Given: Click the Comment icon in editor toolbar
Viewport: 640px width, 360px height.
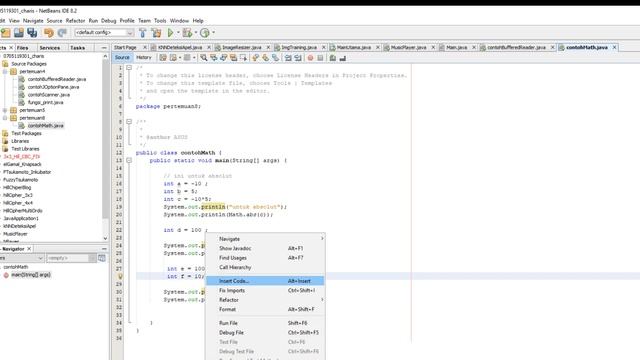Looking at the screenshot, I should (333, 58).
